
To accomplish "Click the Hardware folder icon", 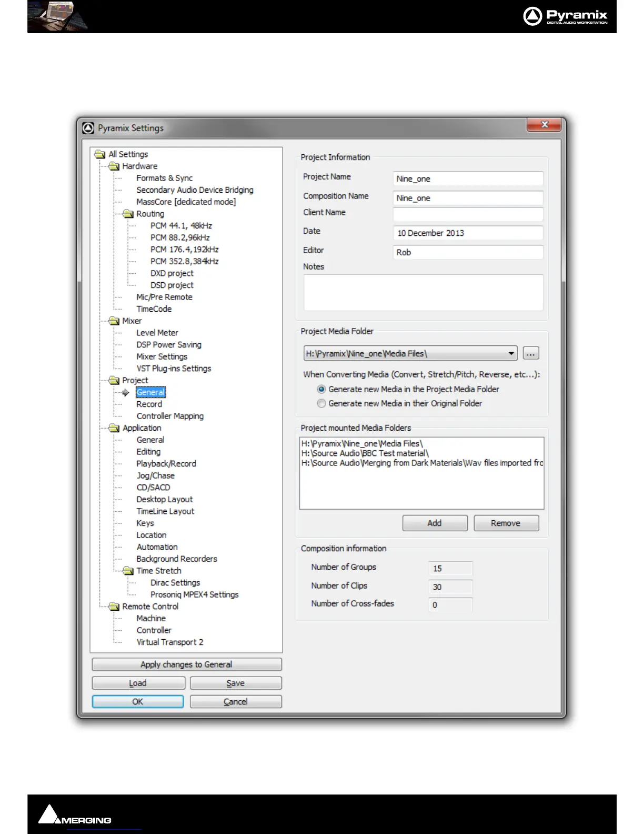I will [114, 166].
